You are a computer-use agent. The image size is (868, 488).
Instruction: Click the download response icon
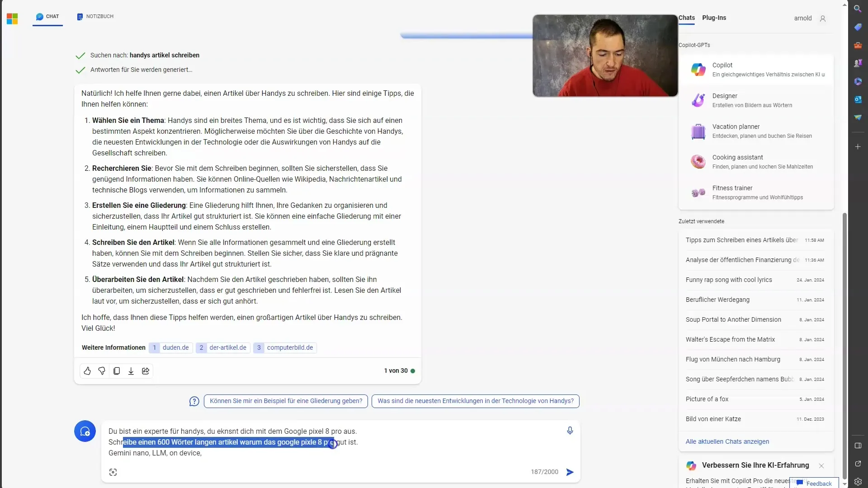click(x=131, y=371)
